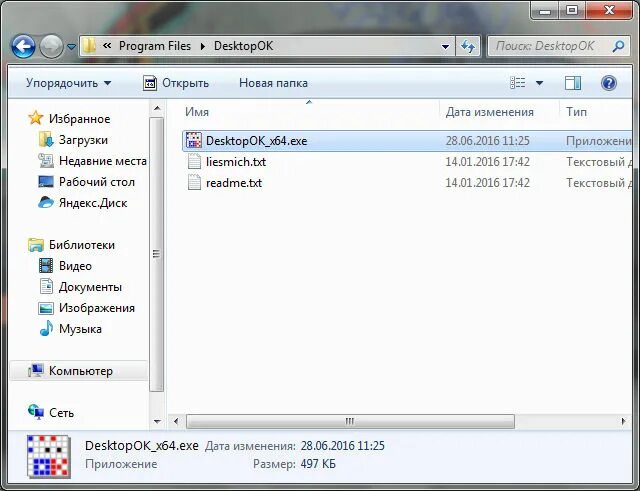The width and height of the screenshot is (640, 491).
Task: Open Рабочий стол in sidebar
Action: point(97,182)
